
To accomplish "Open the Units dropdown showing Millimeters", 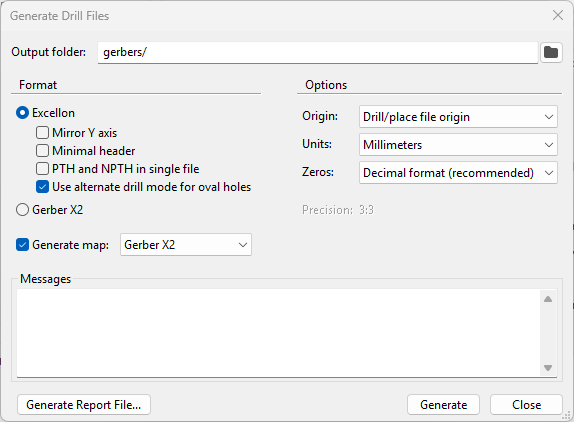I will (458, 145).
